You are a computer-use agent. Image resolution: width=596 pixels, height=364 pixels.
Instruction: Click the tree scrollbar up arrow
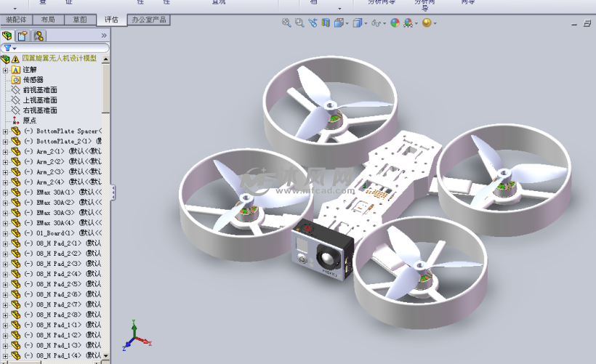105,60
